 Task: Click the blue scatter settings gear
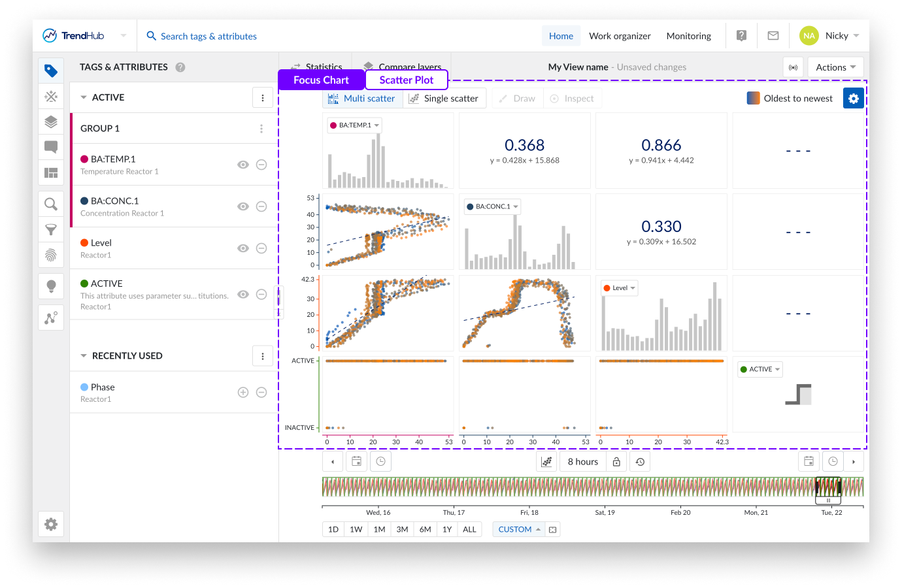pyautogui.click(x=853, y=98)
